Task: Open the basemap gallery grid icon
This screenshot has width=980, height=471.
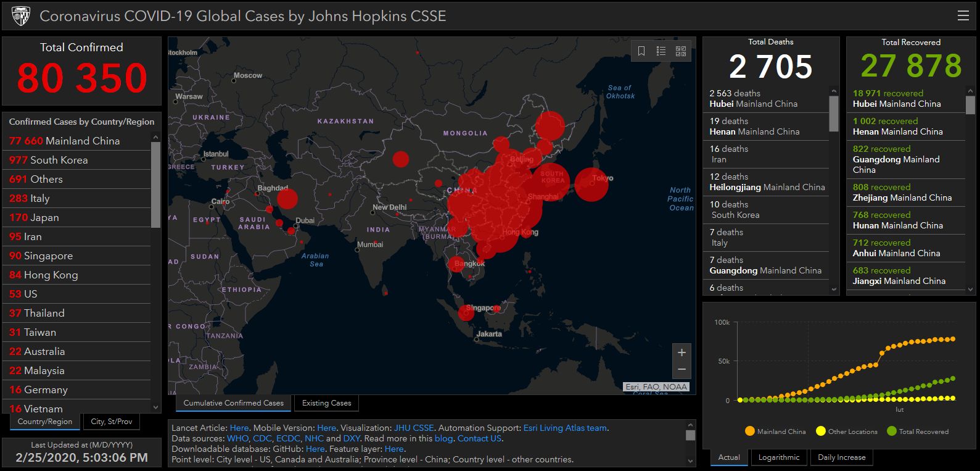Action: click(681, 51)
